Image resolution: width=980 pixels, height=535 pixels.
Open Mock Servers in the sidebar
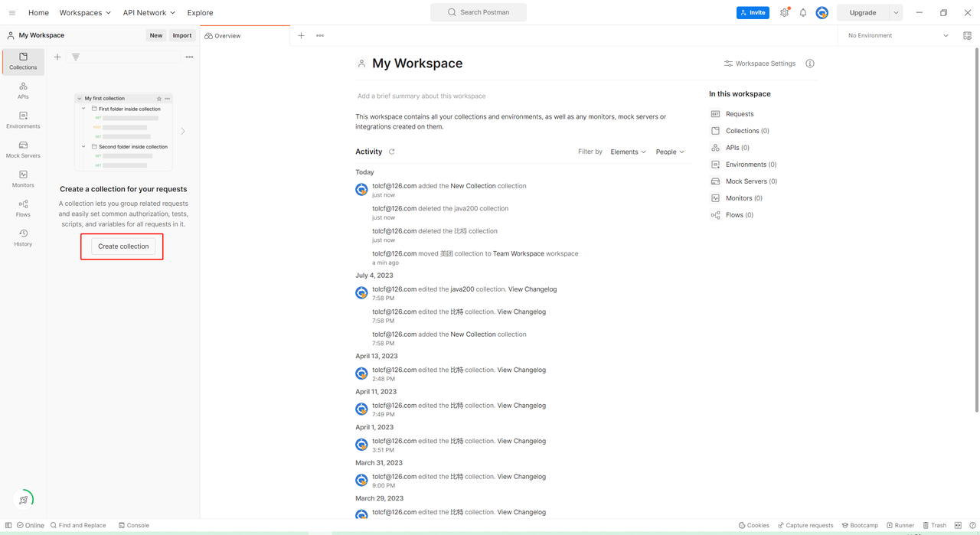pyautogui.click(x=23, y=150)
